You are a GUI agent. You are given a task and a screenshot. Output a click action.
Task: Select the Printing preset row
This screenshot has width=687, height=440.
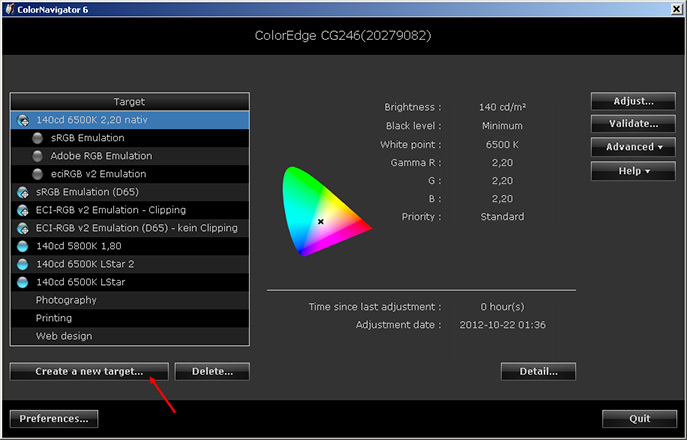click(130, 318)
